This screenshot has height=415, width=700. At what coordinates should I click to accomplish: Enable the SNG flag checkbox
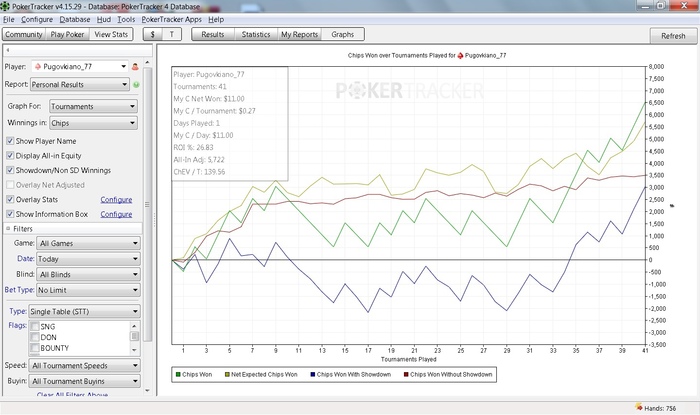35,327
